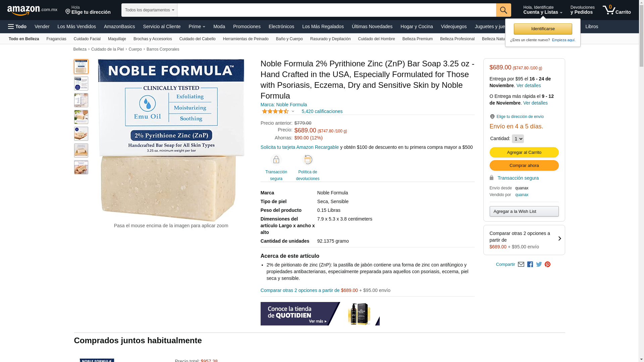Share the product via Twitter icon
Screen dimensions: 644x362
coord(539,264)
